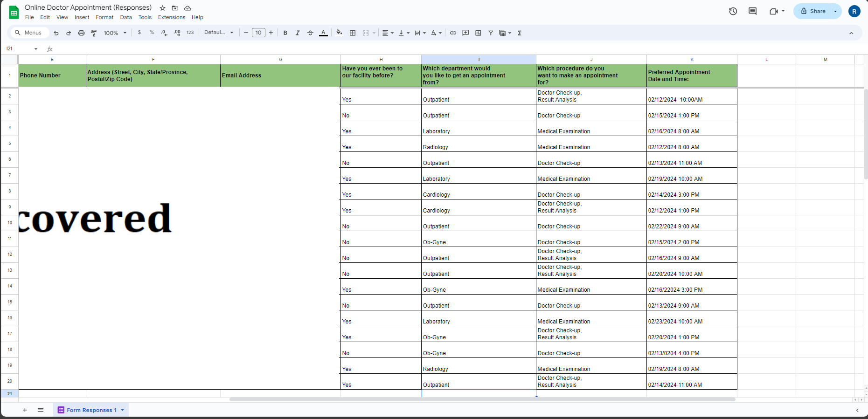Open version history clock icon
The height and width of the screenshot is (419, 868).
coord(733,11)
